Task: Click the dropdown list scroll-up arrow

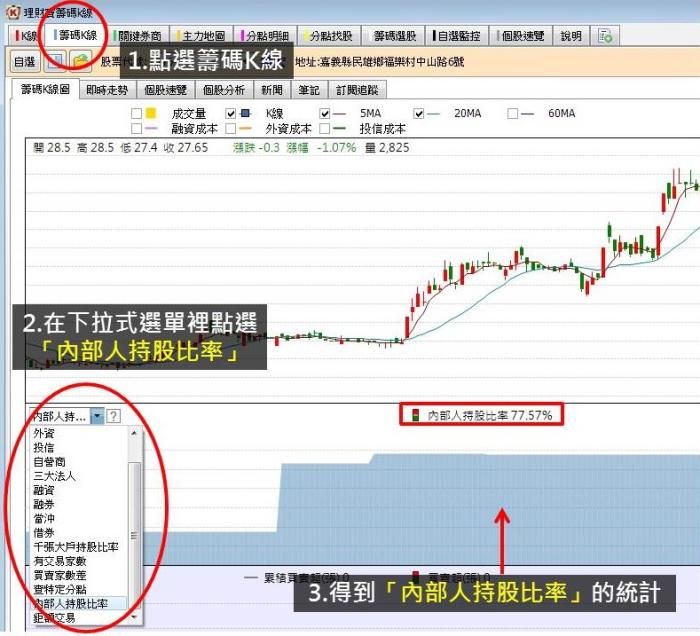Action: coord(134,433)
